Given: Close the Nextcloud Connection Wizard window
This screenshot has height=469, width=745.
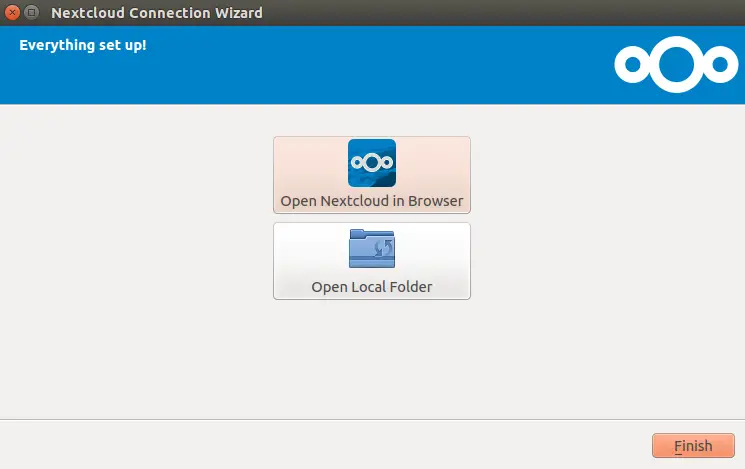Looking at the screenshot, I should (x=12, y=12).
